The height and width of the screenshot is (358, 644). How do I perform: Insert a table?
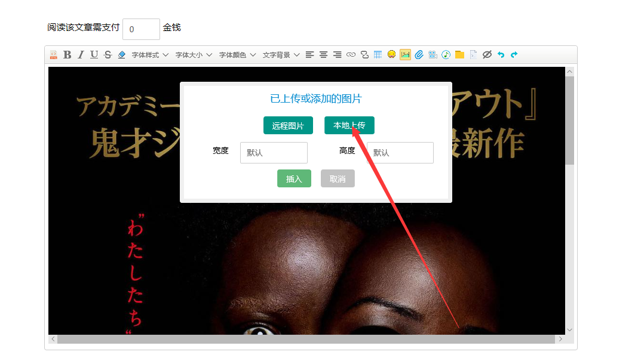pyautogui.click(x=378, y=54)
